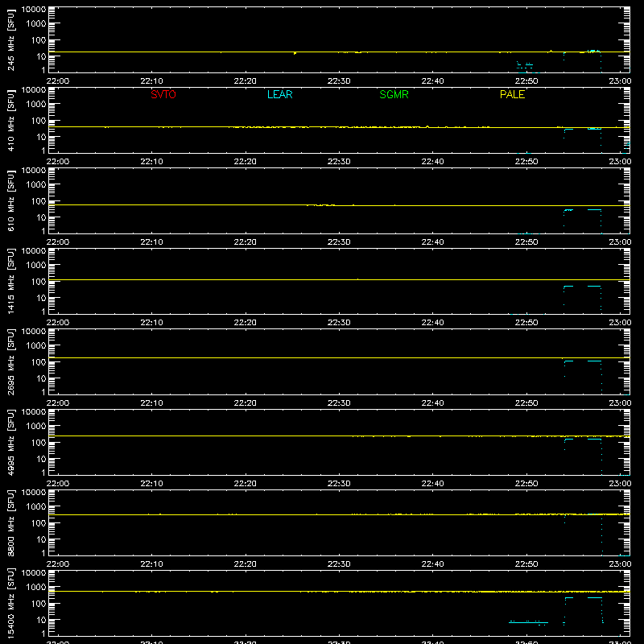The image size is (644, 644).
Task: Click 23:00 time label of 410 MHz panel
Action: tap(620, 162)
